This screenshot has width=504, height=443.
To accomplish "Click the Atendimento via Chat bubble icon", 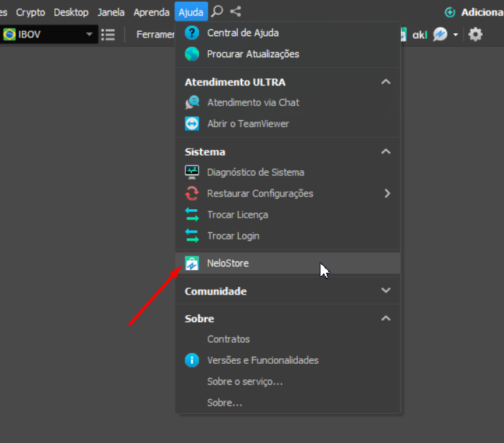I will (x=192, y=102).
